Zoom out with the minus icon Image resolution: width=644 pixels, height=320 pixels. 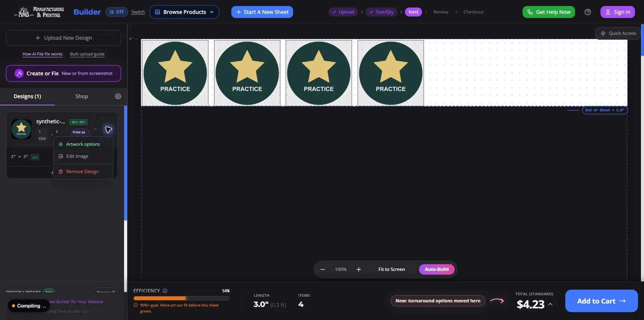coord(323,269)
